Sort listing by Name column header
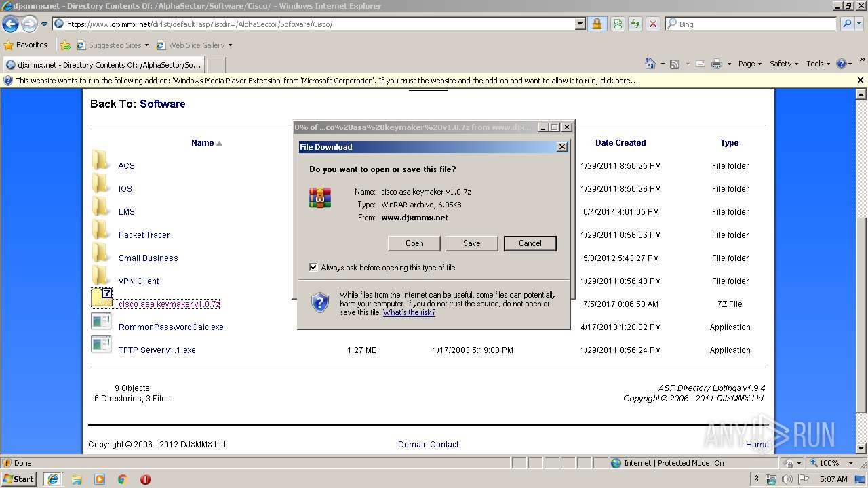This screenshot has height=488, width=868. (202, 143)
